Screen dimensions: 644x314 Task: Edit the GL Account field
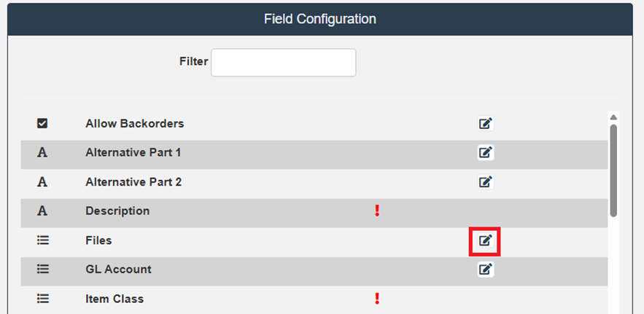click(485, 270)
